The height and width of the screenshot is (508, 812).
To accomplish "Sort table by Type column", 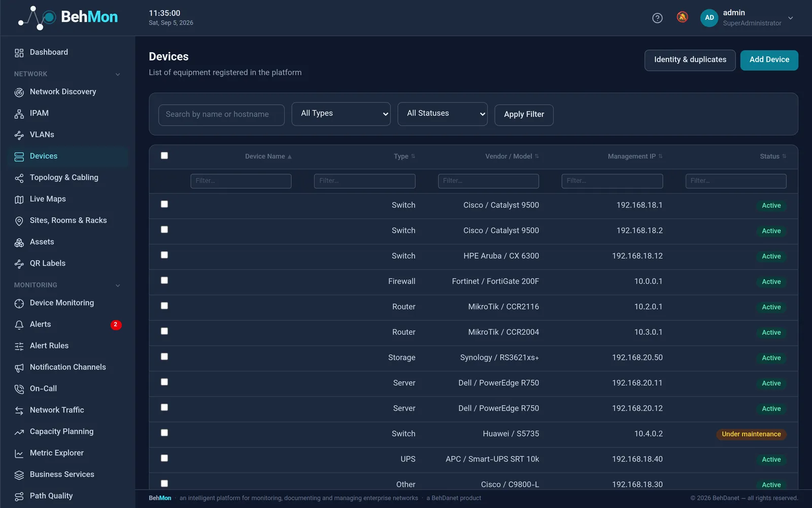I will [404, 156].
